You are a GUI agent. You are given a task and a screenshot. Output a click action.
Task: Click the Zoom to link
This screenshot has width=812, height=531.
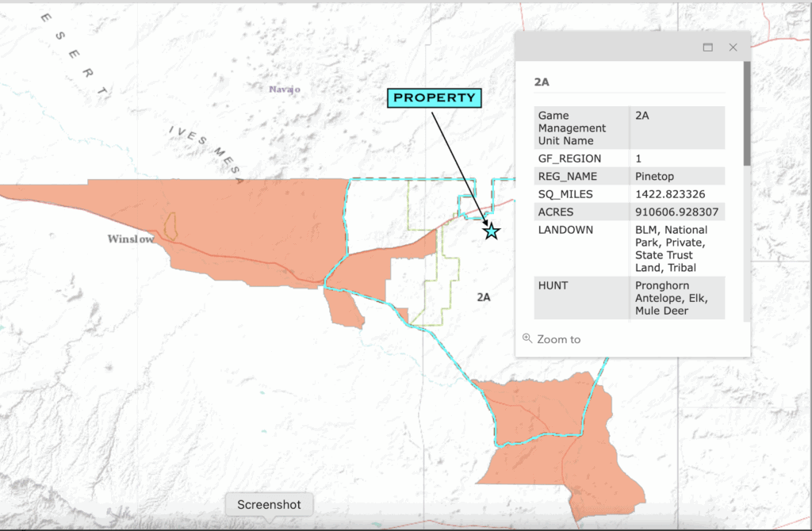tap(558, 339)
